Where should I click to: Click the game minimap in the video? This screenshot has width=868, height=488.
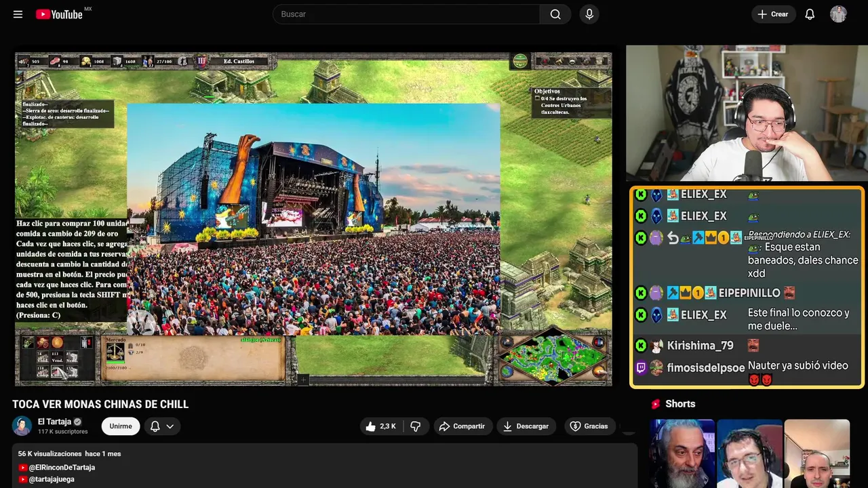[x=554, y=357]
